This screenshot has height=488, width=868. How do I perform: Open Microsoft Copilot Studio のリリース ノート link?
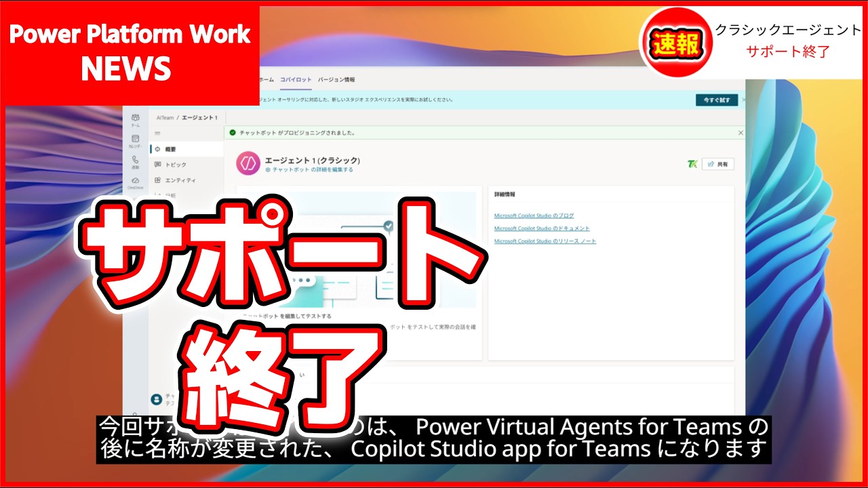tap(545, 241)
